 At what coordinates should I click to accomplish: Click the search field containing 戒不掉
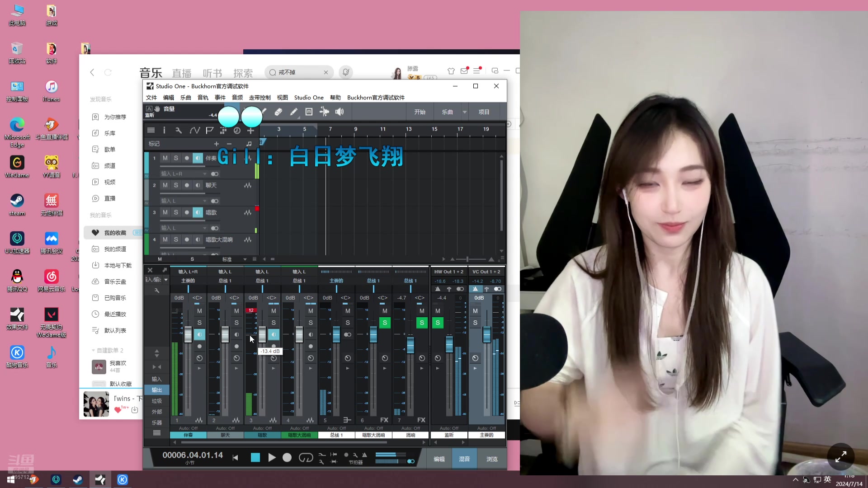click(x=299, y=72)
